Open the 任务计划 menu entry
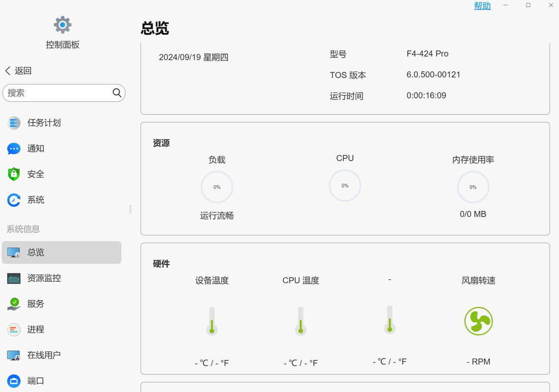 [62, 123]
